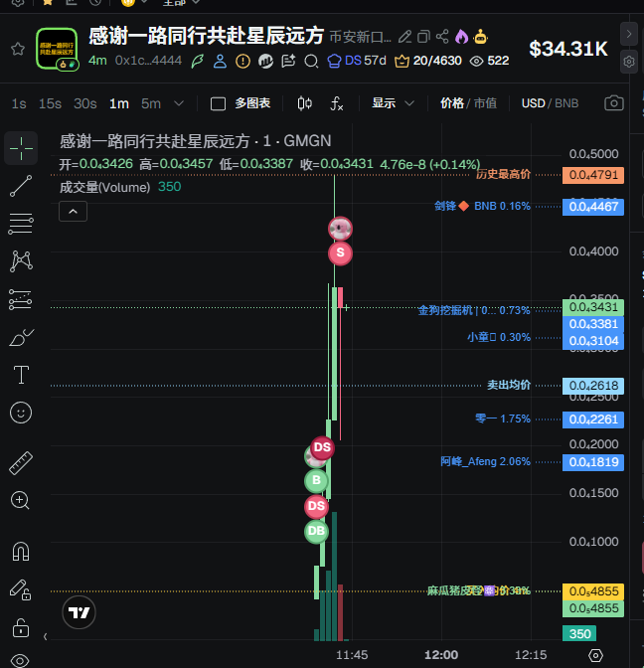Viewport: 644px width, 668px height.
Task: Take a chart snapshot with camera icon
Action: (x=614, y=103)
